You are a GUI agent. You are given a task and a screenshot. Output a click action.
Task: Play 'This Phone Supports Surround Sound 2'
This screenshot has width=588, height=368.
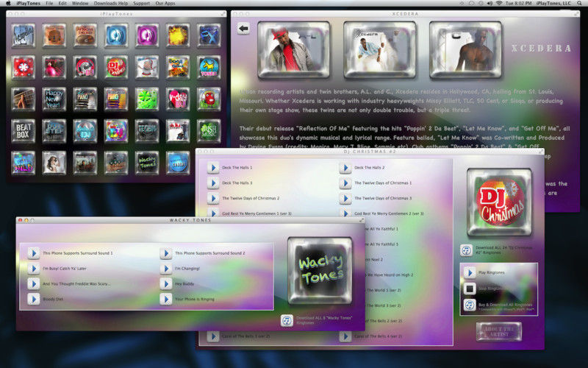click(166, 253)
